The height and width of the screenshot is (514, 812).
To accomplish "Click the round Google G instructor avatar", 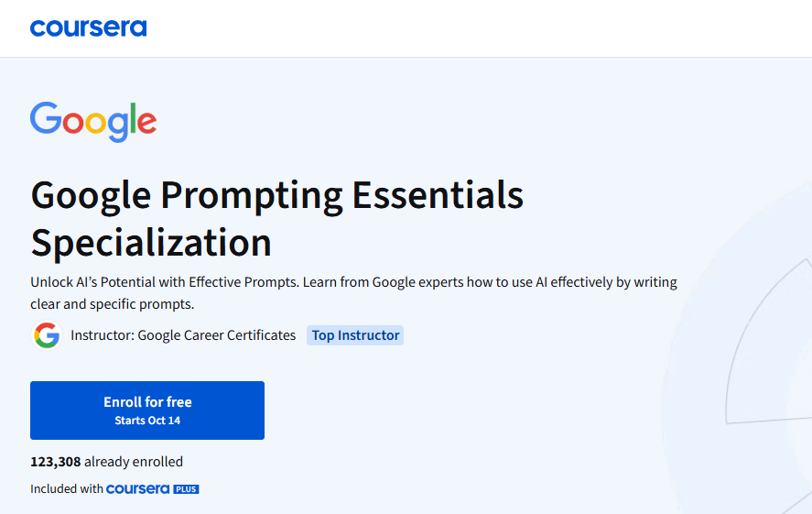I will click(x=47, y=335).
